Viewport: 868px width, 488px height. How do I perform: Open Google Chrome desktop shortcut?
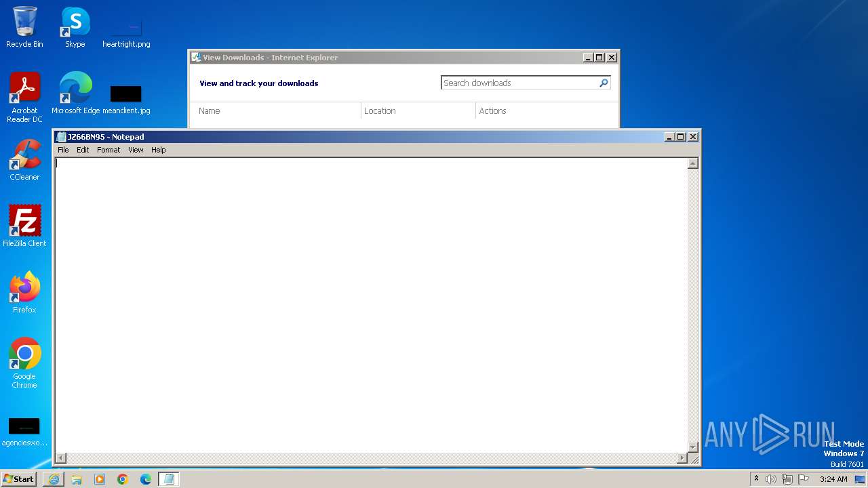(x=24, y=363)
